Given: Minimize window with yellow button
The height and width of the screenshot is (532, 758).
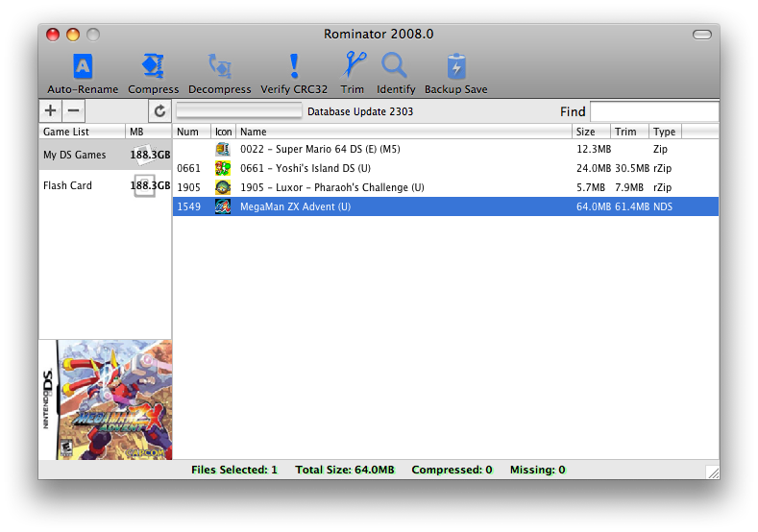Looking at the screenshot, I should tap(73, 35).
